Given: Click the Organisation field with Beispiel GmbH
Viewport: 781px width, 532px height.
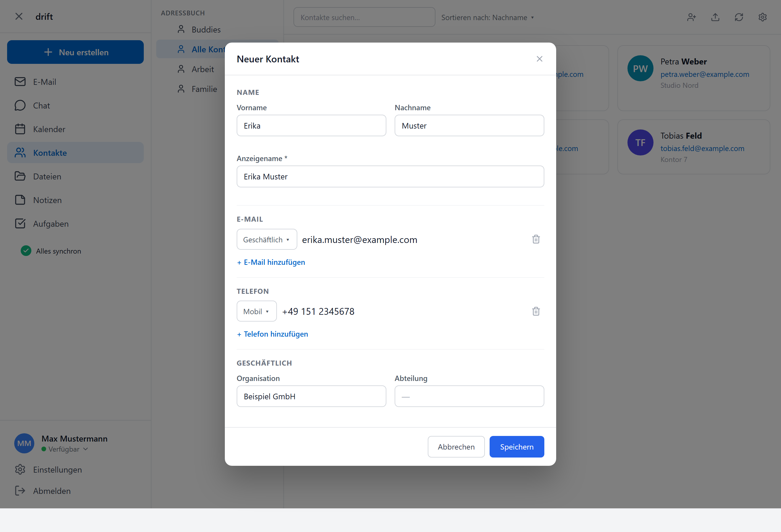Looking at the screenshot, I should pyautogui.click(x=311, y=396).
